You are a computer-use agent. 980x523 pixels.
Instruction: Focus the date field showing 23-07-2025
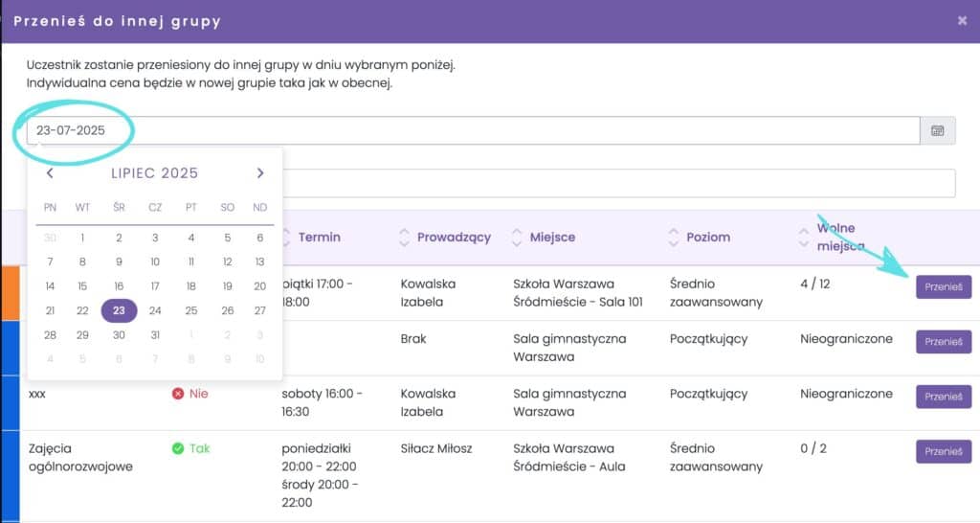(x=473, y=130)
